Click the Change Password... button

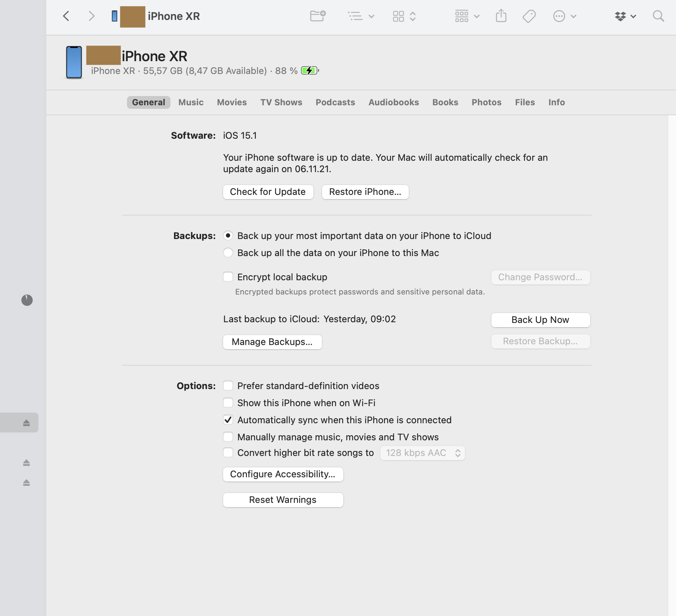tap(540, 277)
